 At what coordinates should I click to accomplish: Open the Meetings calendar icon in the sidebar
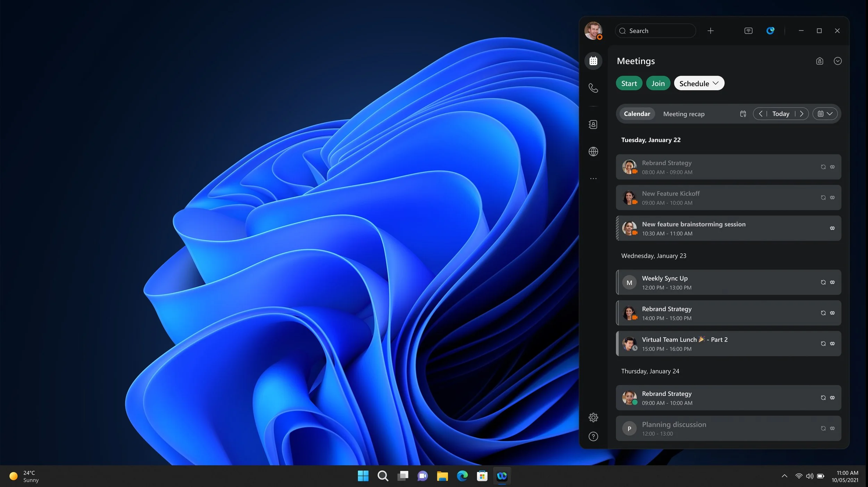pos(593,61)
